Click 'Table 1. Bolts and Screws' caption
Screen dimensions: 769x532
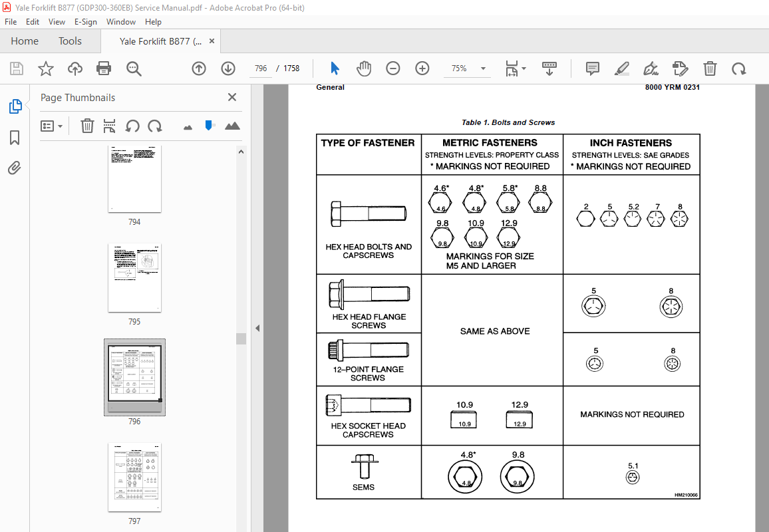point(508,122)
